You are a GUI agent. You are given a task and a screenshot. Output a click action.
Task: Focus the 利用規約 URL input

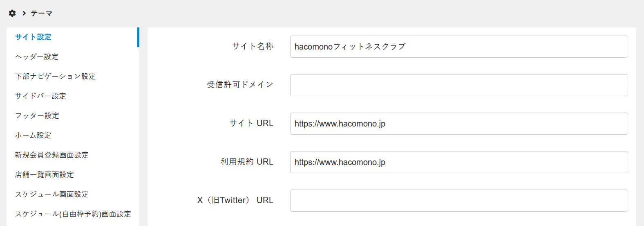click(x=458, y=162)
